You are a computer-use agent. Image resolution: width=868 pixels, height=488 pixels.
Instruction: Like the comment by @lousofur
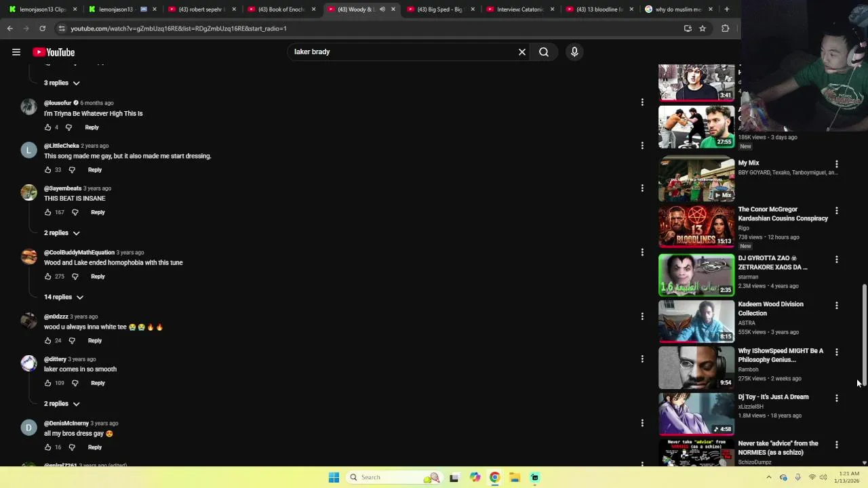coord(47,127)
